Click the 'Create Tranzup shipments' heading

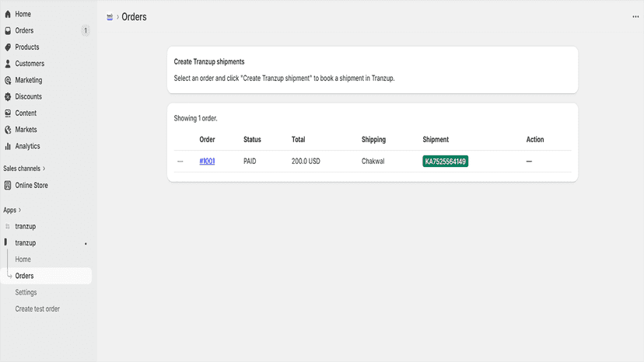pos(209,61)
